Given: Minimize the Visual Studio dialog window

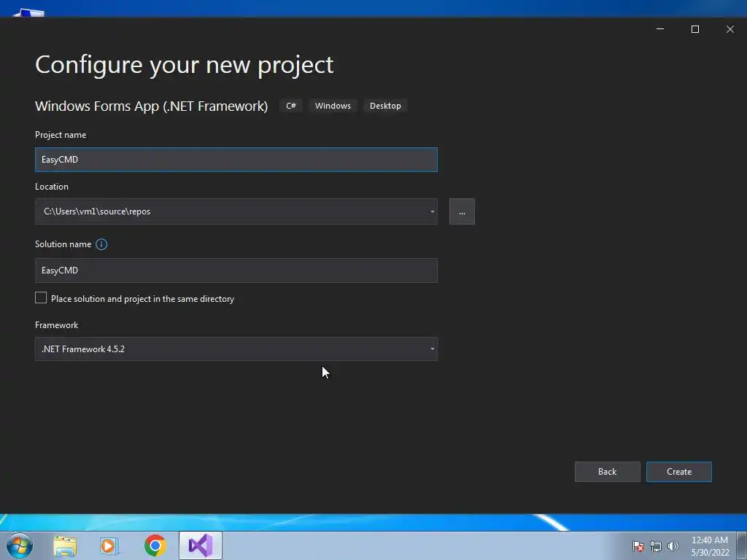Looking at the screenshot, I should coord(660,29).
